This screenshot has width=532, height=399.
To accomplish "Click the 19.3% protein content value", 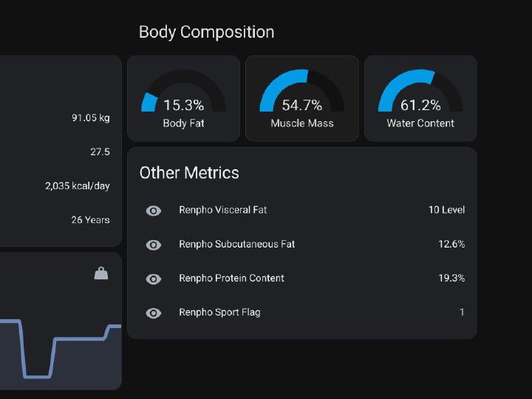I will 451,278.
